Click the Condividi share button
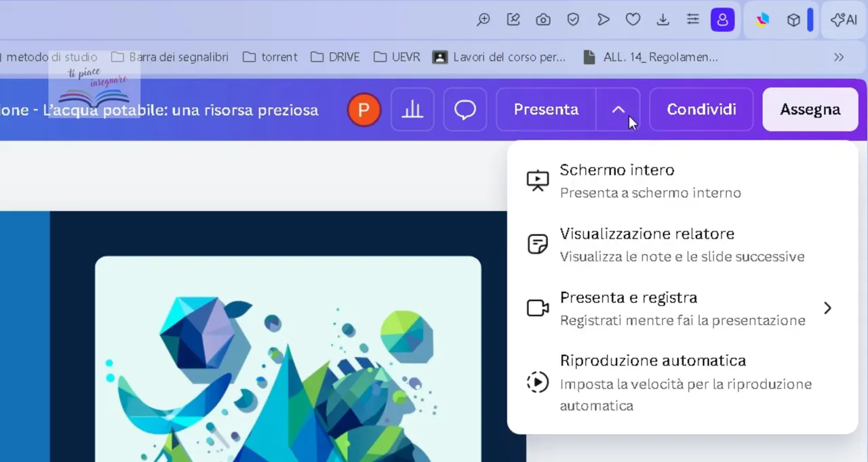The image size is (868, 462). 701,110
